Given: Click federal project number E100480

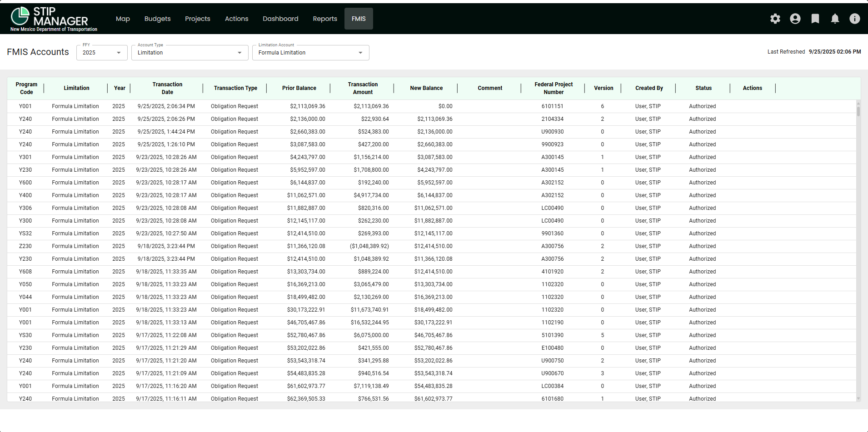Looking at the screenshot, I should [x=552, y=348].
